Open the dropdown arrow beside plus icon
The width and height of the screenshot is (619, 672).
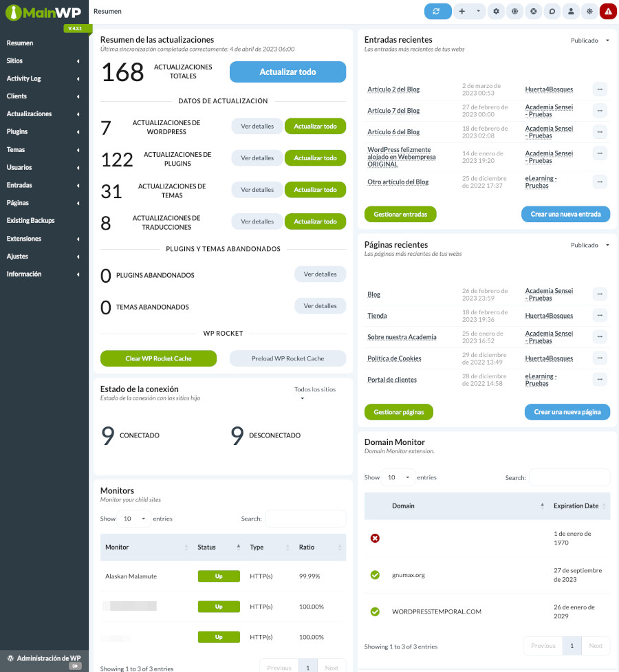478,12
